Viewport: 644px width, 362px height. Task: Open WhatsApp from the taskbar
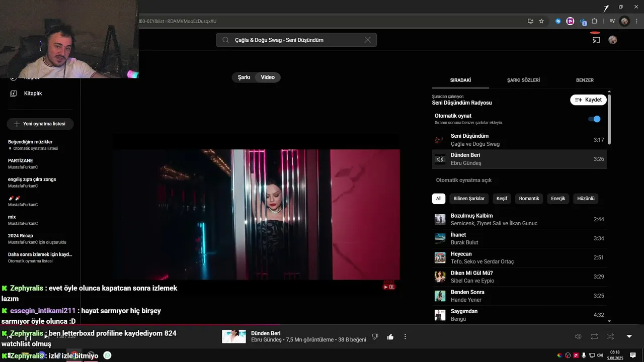coord(107,355)
